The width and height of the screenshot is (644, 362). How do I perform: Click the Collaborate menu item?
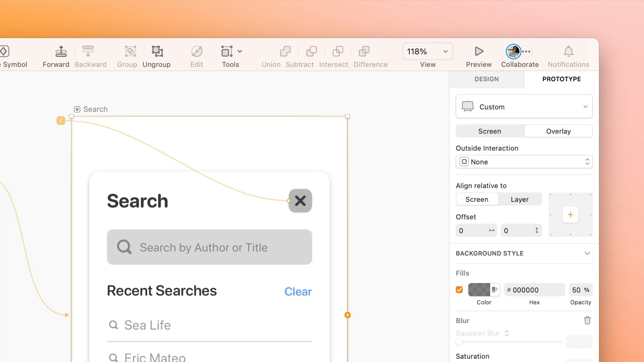coord(520,55)
